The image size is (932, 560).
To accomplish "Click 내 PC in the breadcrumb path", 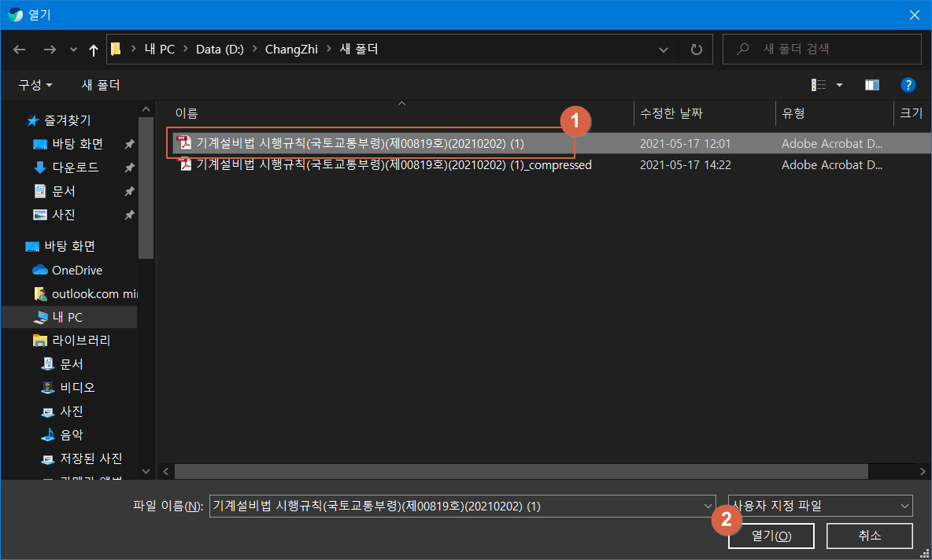I will 160,49.
